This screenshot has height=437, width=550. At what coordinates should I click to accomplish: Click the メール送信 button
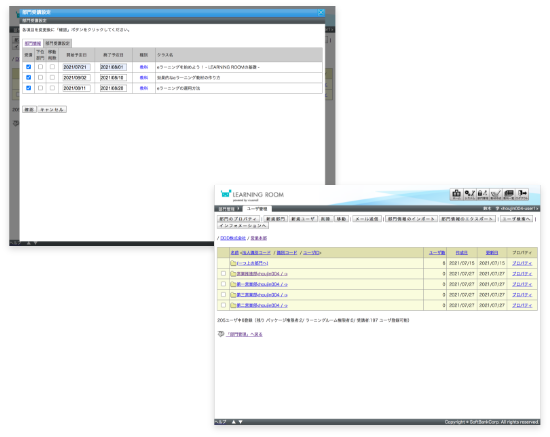pos(367,219)
